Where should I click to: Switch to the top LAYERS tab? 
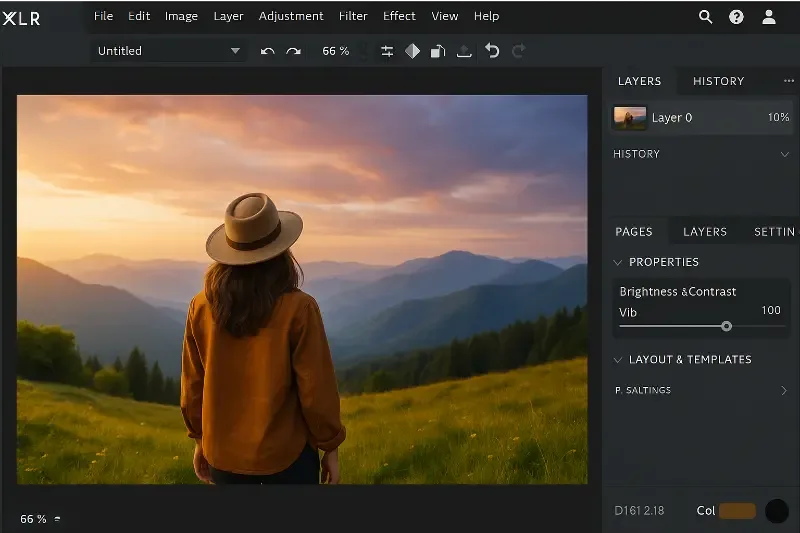[x=639, y=81]
